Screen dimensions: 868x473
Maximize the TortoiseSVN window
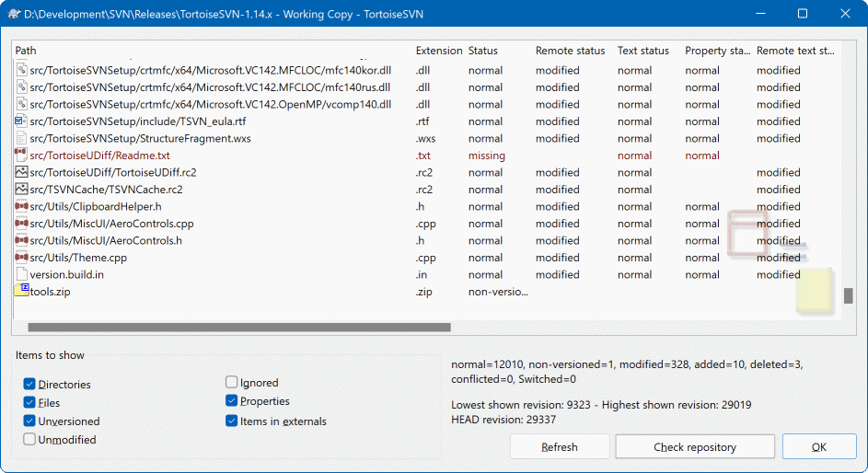pyautogui.click(x=802, y=13)
